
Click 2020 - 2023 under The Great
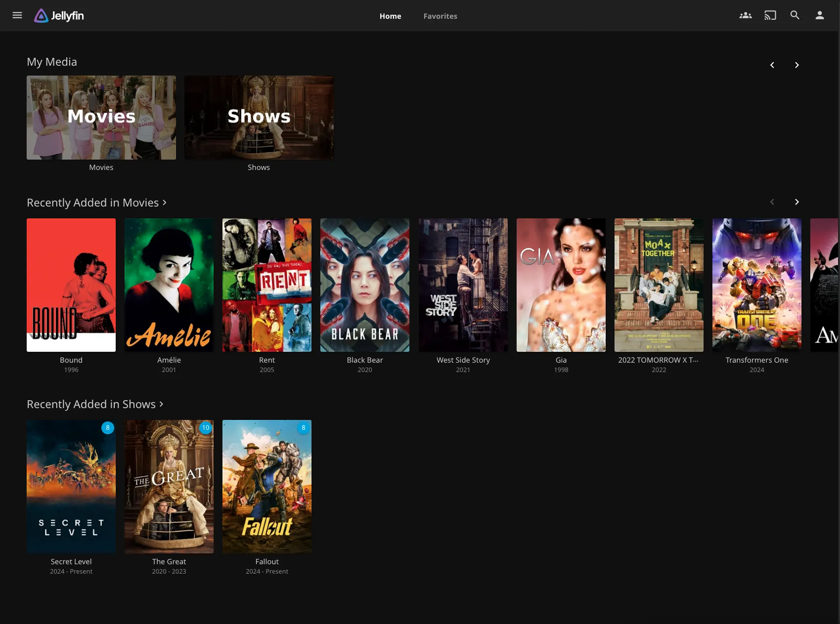pyautogui.click(x=169, y=572)
